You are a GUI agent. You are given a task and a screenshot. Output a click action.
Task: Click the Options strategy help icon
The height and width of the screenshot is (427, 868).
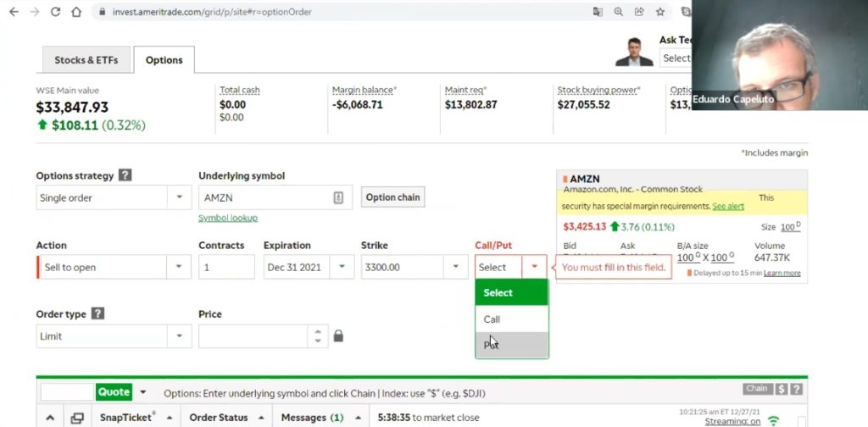point(125,176)
